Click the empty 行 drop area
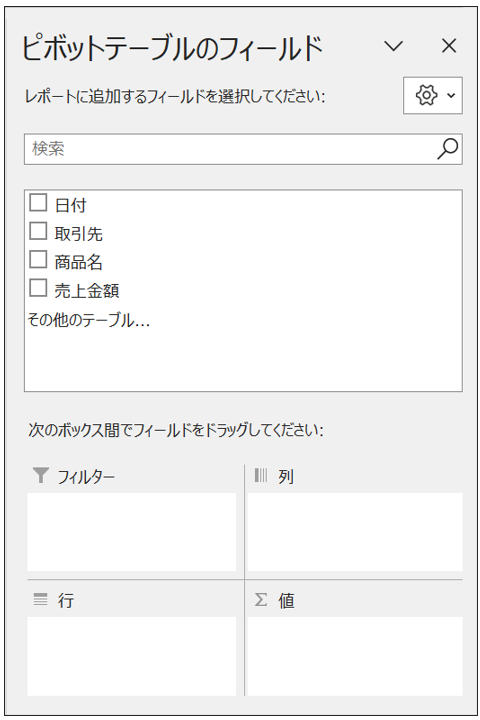 point(132,656)
